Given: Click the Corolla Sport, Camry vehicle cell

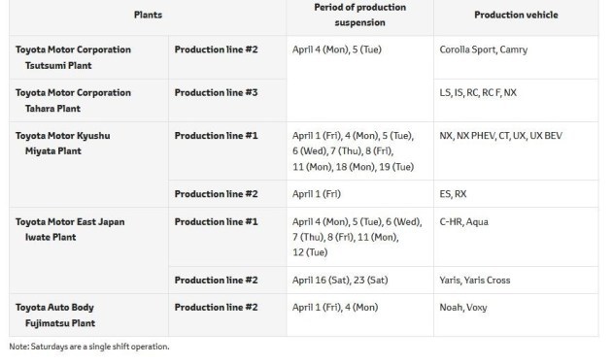Looking at the screenshot, I should (x=516, y=57).
